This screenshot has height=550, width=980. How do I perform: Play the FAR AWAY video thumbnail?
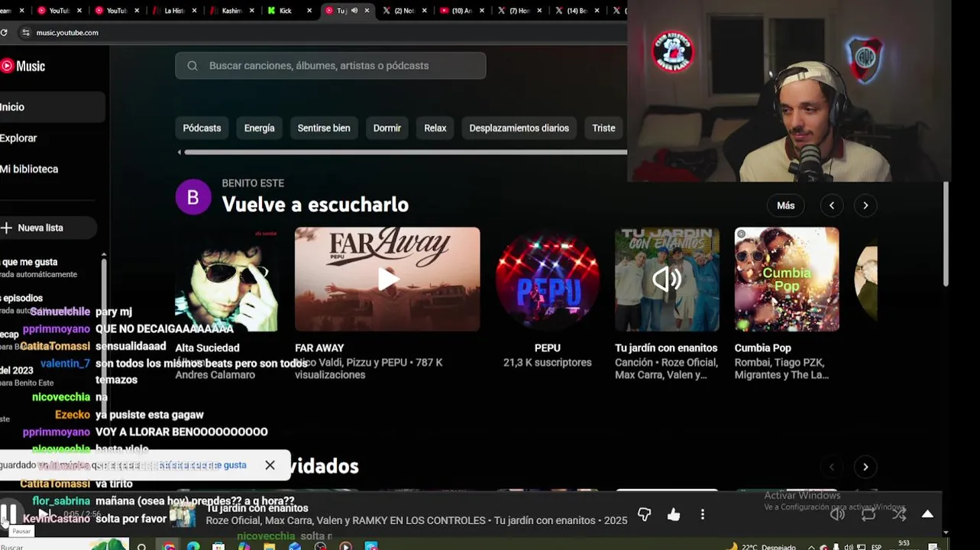387,279
